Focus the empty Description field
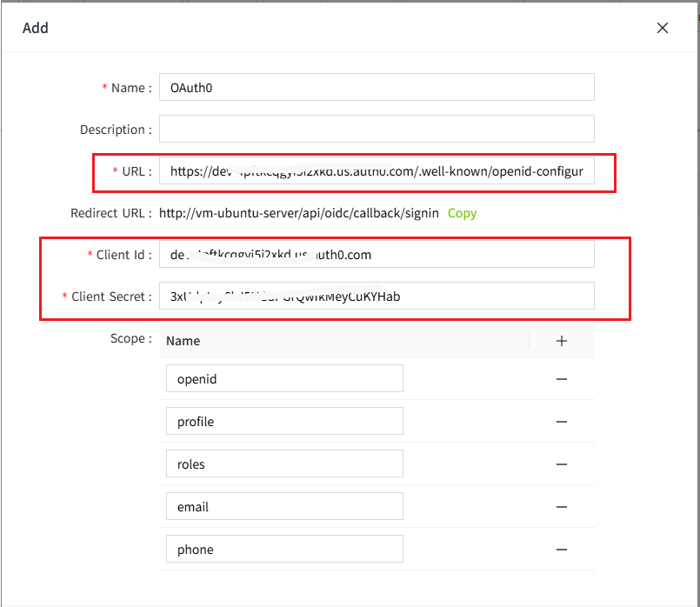The height and width of the screenshot is (607, 700). click(377, 129)
